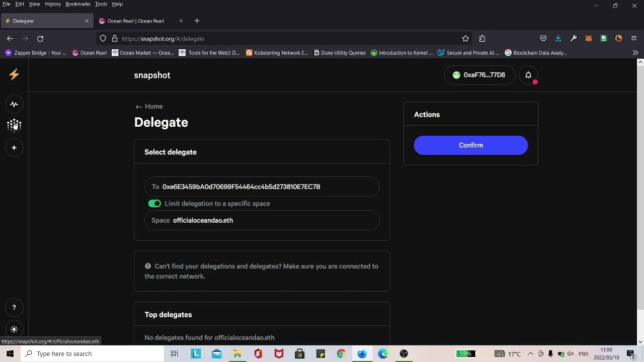Focus the Space name input field
Screen dimensions: 644x362
coord(262,220)
